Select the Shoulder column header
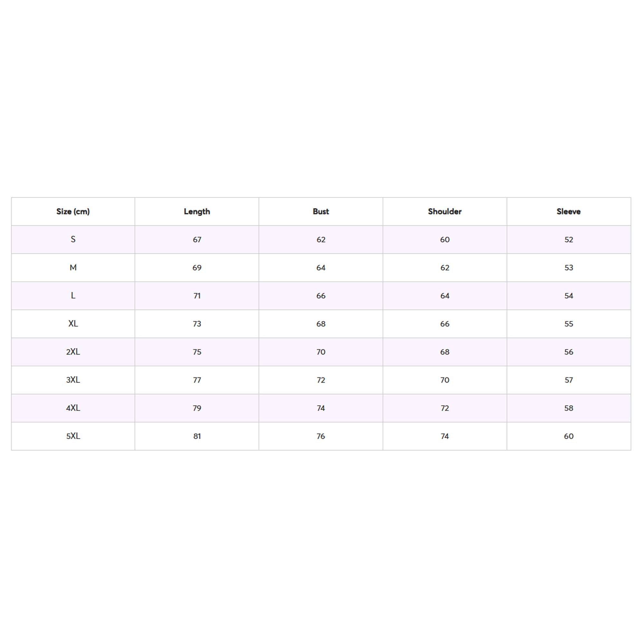 445,211
